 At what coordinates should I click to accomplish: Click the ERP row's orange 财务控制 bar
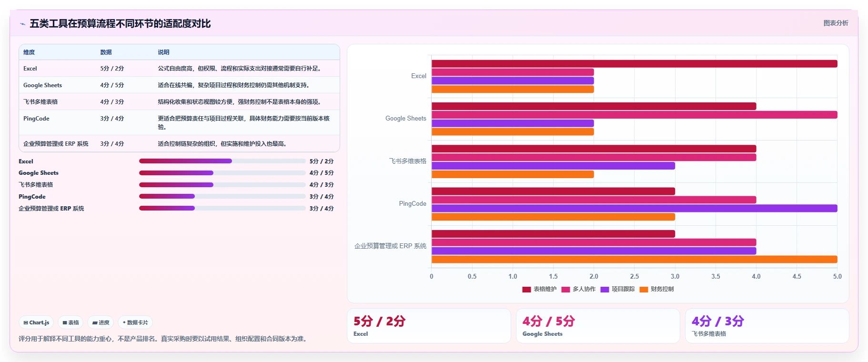tap(634, 260)
